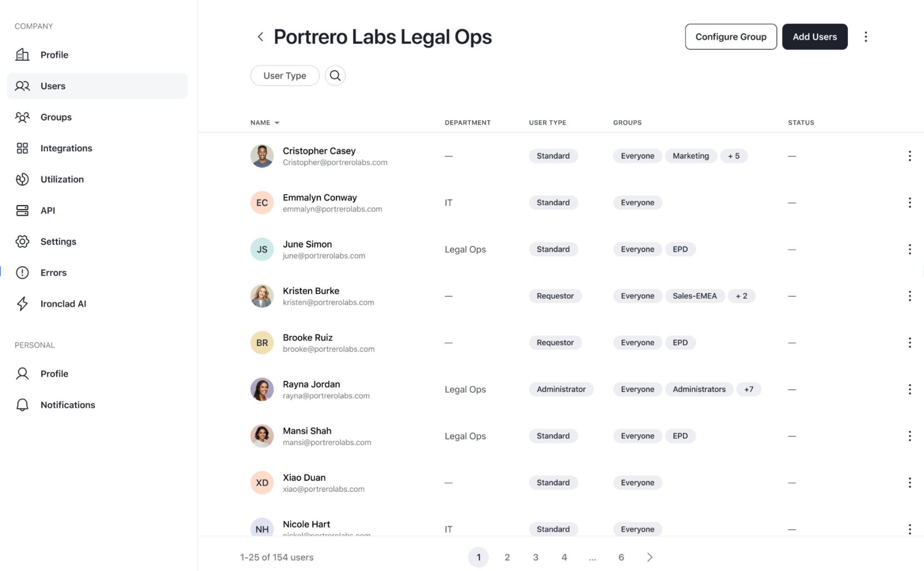Click the name Xiao Duan
Screen dimensions: 924x571
pyautogui.click(x=304, y=477)
